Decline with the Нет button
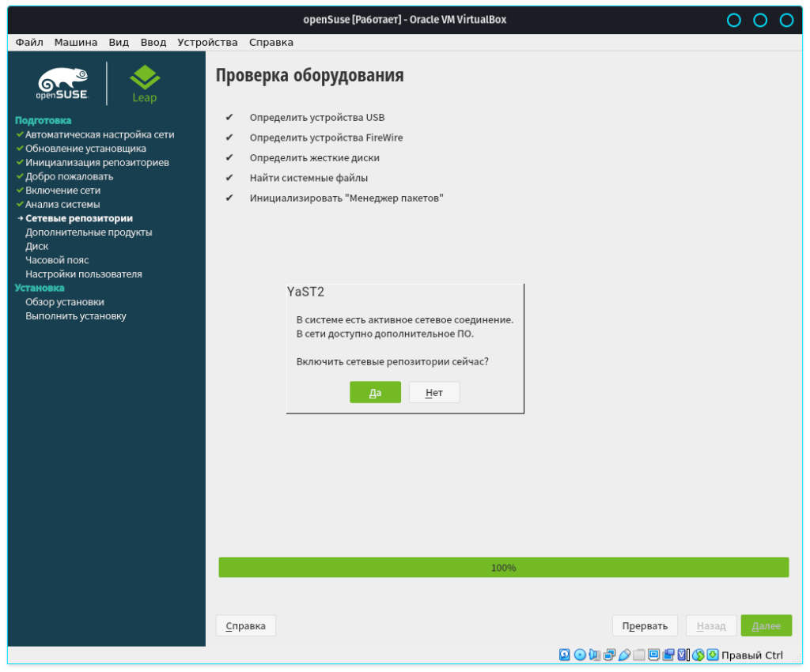Screen dimensions: 810x672 (434, 392)
